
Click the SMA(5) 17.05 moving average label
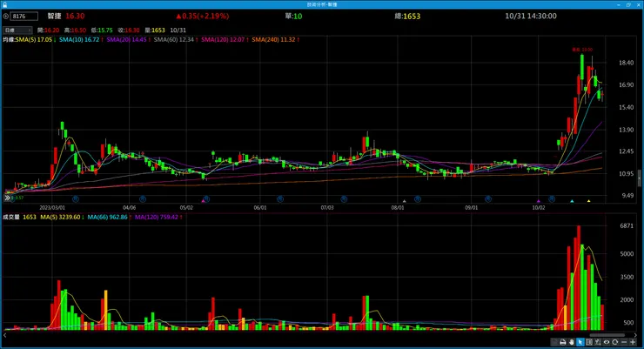click(34, 40)
